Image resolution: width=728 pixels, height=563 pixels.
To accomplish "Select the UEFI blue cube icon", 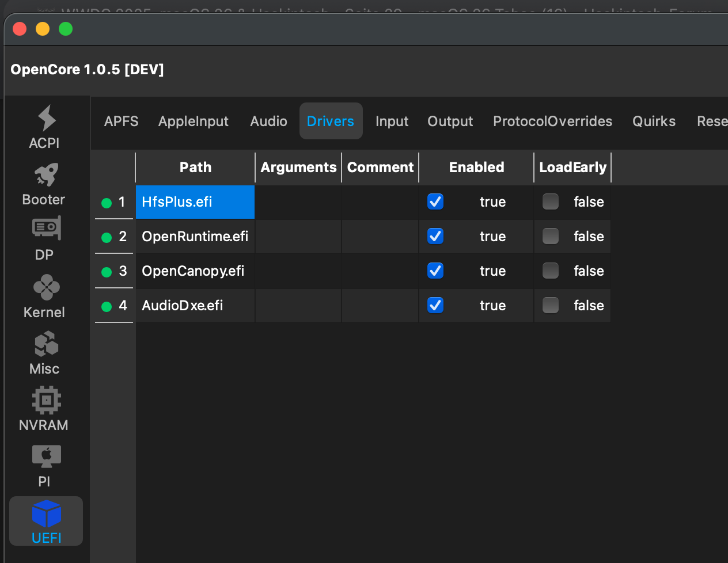I will [x=46, y=513].
